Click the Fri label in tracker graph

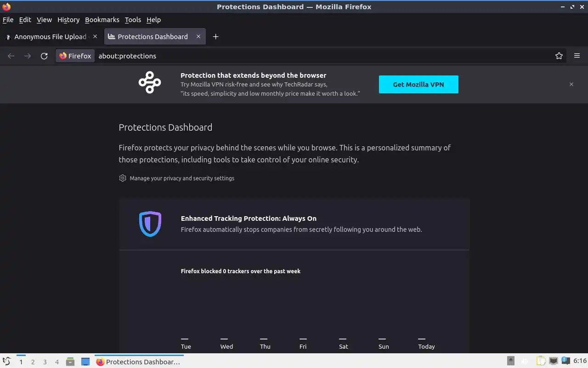(303, 346)
